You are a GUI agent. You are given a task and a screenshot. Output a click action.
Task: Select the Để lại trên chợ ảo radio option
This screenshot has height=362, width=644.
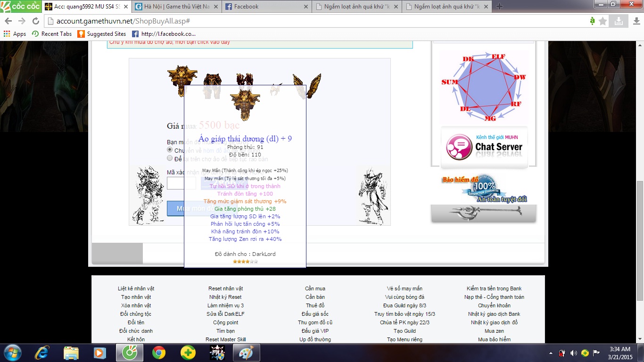[x=170, y=158]
